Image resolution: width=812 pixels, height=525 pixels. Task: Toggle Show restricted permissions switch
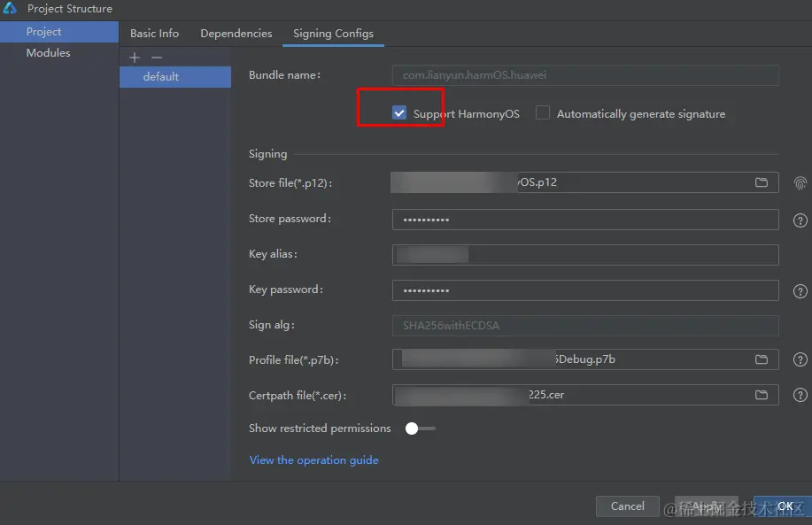tap(420, 428)
